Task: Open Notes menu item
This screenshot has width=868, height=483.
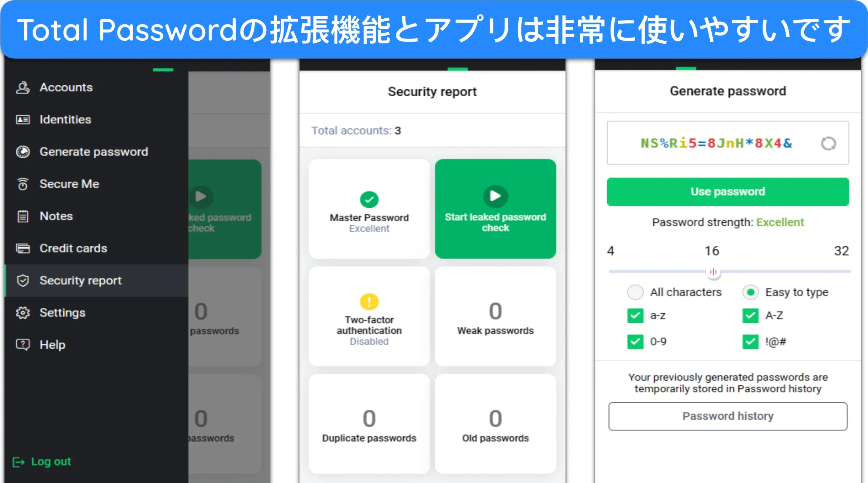Action: pos(97,216)
